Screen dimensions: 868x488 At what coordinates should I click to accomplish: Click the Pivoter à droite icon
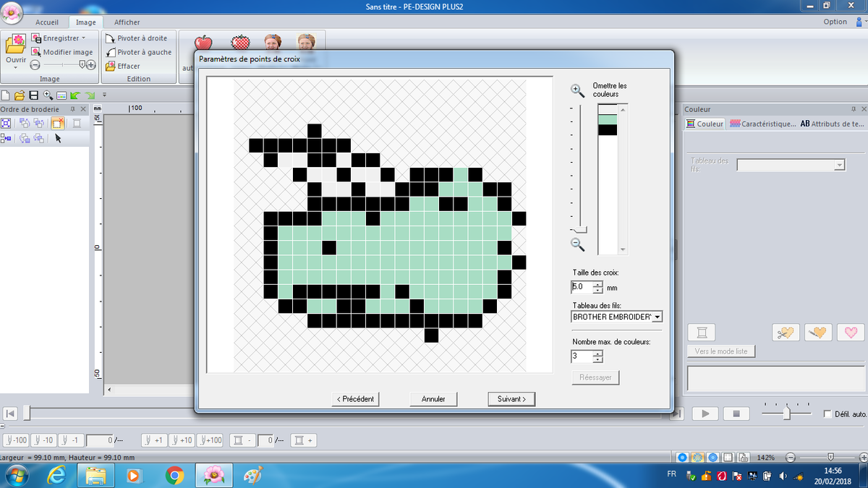click(x=110, y=38)
